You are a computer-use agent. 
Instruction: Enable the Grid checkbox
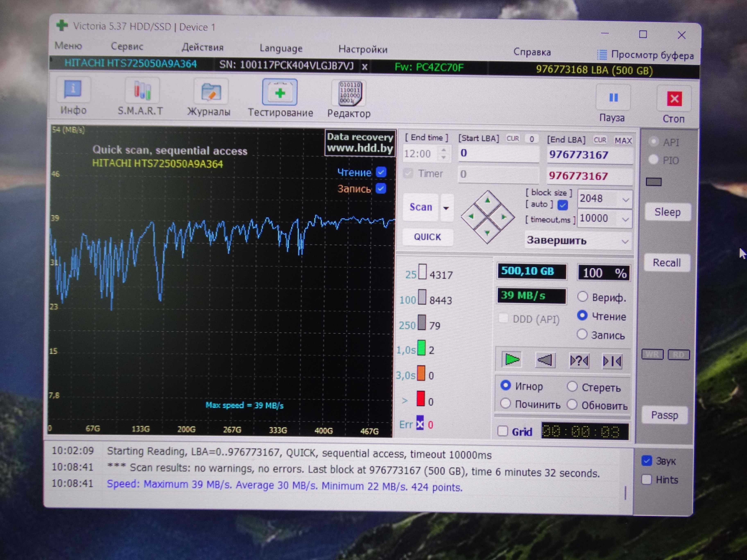[503, 431]
